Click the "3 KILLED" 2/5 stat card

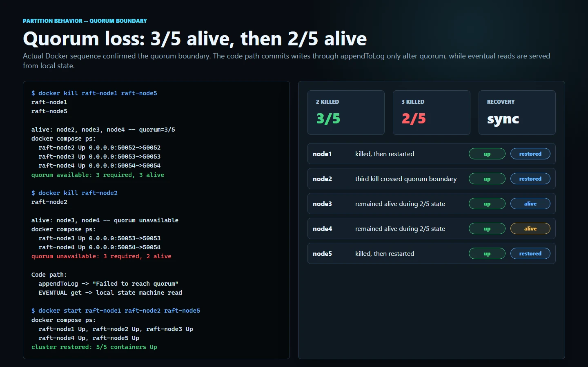click(x=432, y=112)
